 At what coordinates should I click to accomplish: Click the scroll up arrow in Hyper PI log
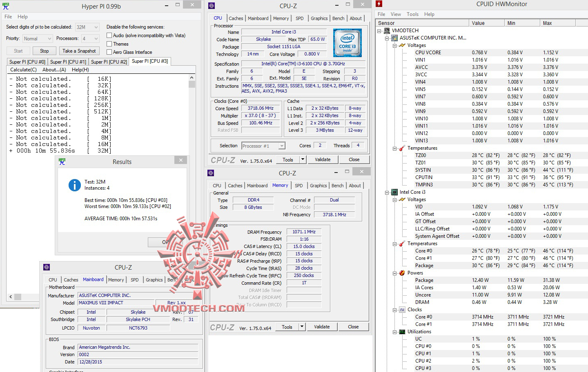click(192, 77)
